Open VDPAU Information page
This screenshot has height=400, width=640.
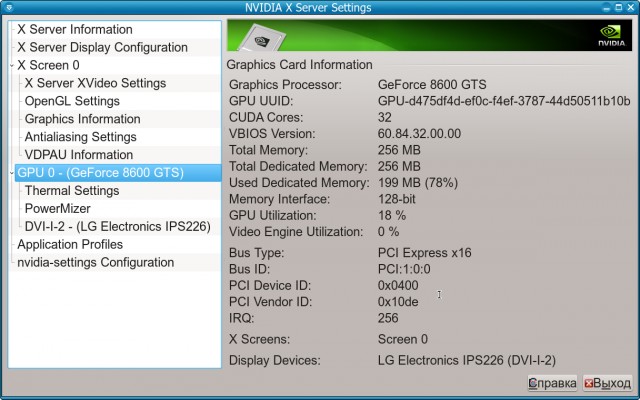(x=79, y=155)
